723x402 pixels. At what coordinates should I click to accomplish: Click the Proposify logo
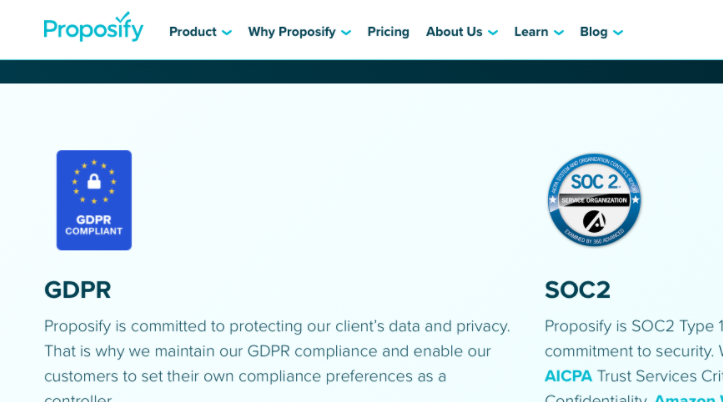coord(94,27)
